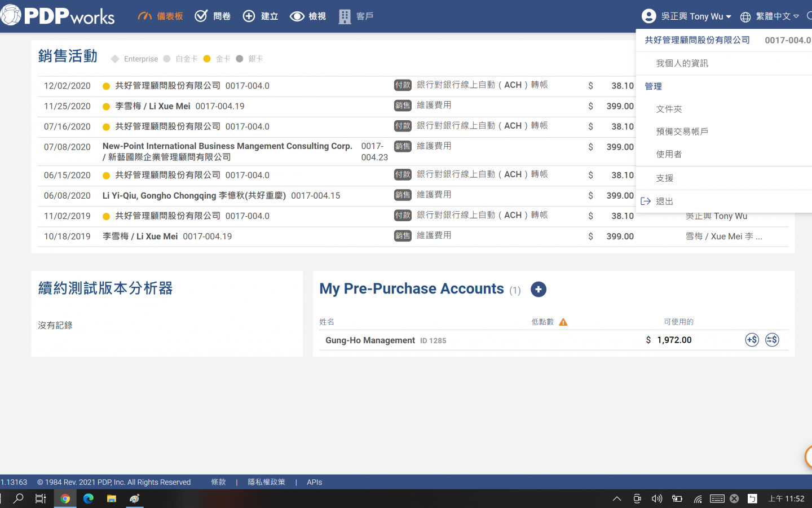Click 399.00 amount in the 10/18/2019 row
Image resolution: width=812 pixels, height=508 pixels.
coord(620,236)
